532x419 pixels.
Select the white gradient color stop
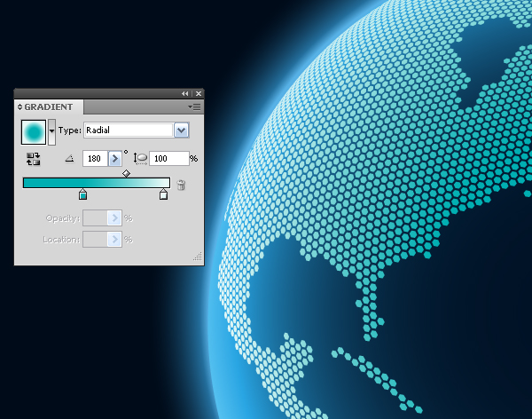pyautogui.click(x=163, y=194)
